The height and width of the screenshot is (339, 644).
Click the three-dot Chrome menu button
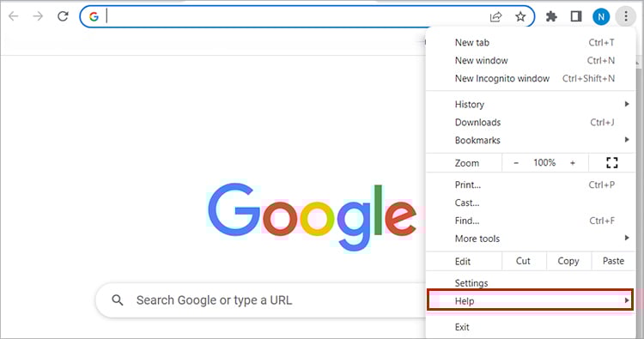(x=625, y=16)
